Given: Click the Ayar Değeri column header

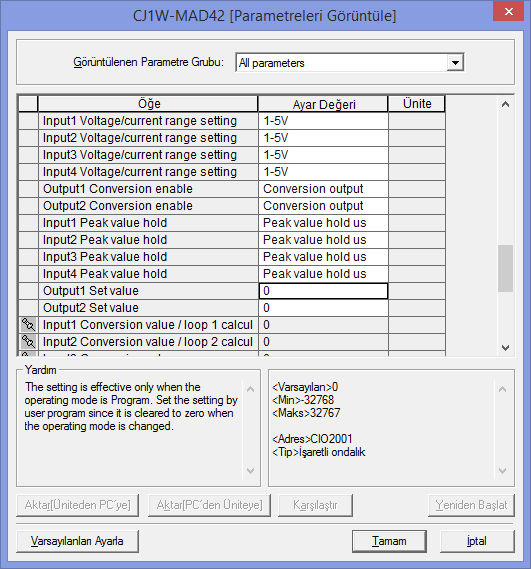Looking at the screenshot, I should pyautogui.click(x=323, y=104).
